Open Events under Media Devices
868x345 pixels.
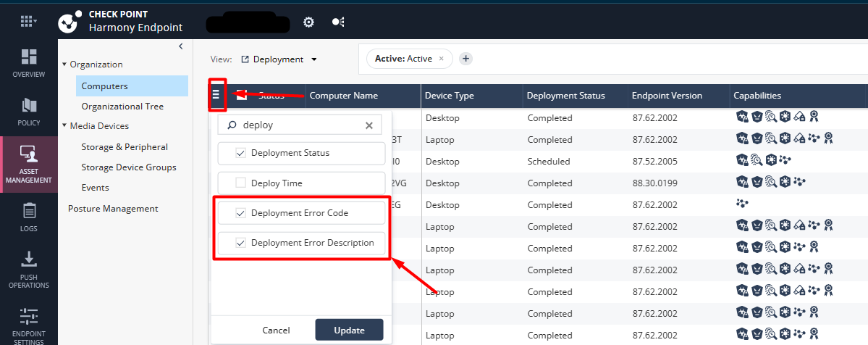click(96, 188)
